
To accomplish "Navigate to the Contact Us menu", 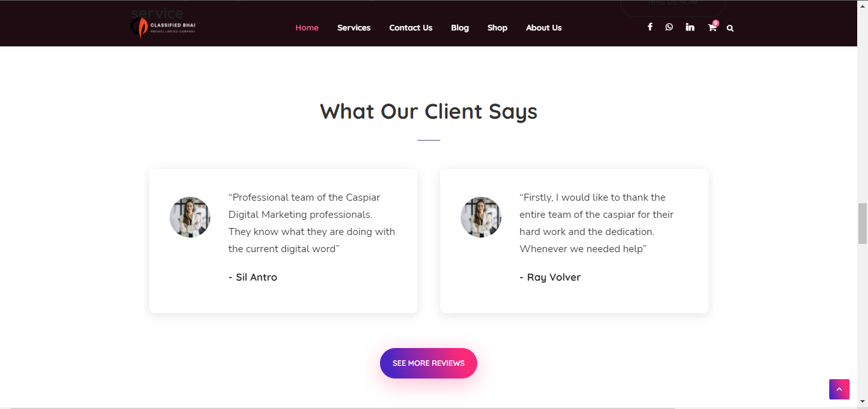I will coord(410,27).
